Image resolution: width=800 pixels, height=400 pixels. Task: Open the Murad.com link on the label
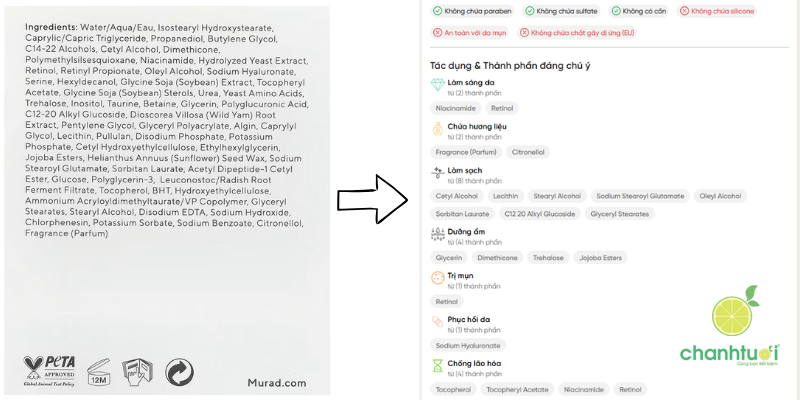point(274,382)
